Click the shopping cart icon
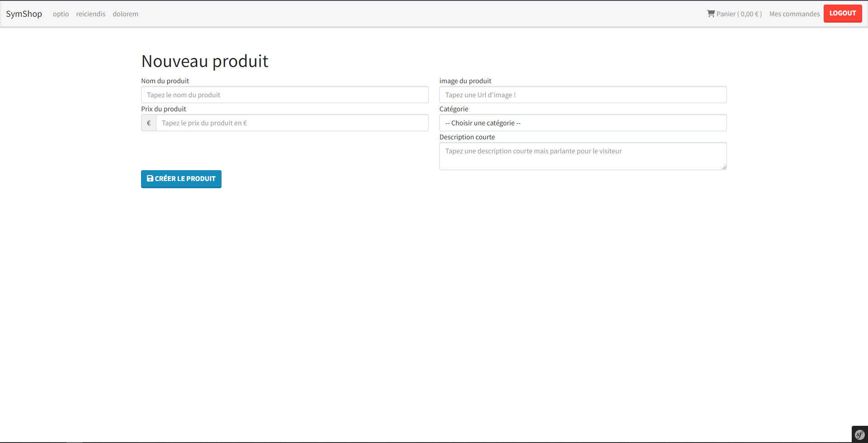Screen dimensions: 868x443 [x=711, y=14]
